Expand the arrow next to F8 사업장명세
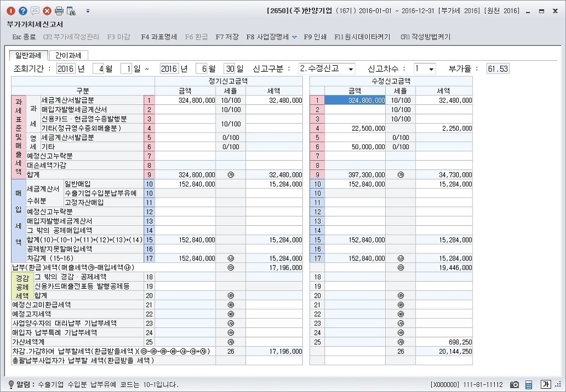This screenshot has width=566, height=392. pyautogui.click(x=294, y=37)
